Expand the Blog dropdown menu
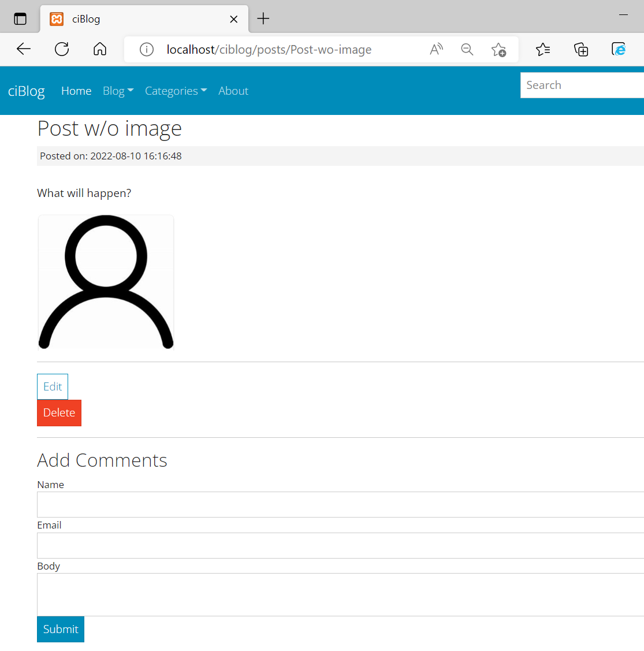 (118, 91)
